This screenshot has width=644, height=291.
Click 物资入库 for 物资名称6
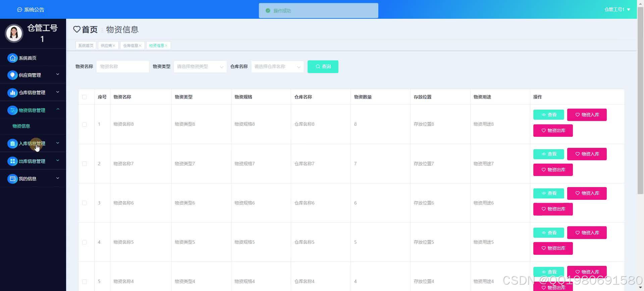tap(587, 193)
